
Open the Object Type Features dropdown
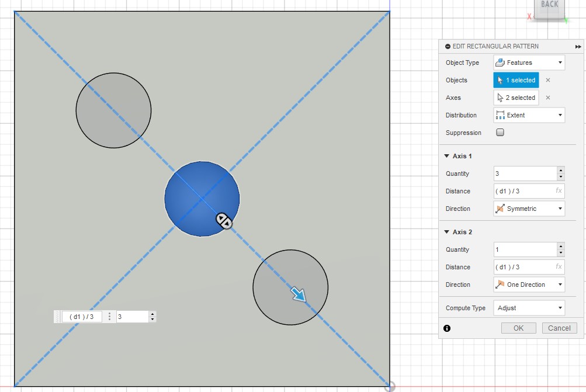tap(529, 63)
